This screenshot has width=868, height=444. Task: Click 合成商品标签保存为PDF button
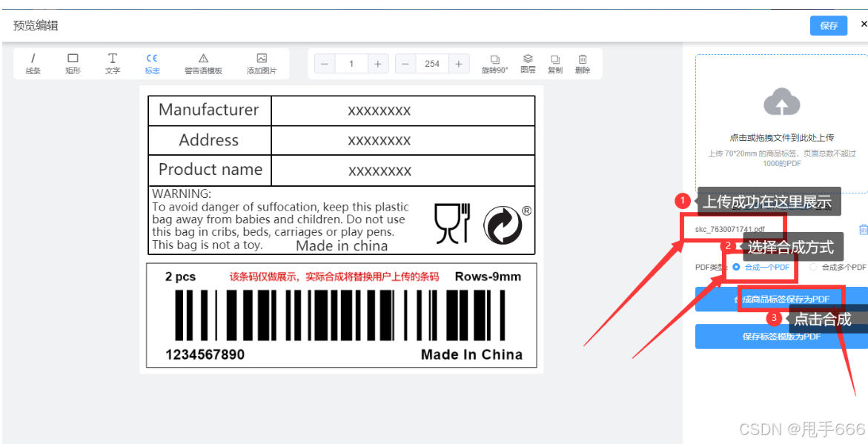[x=781, y=299]
